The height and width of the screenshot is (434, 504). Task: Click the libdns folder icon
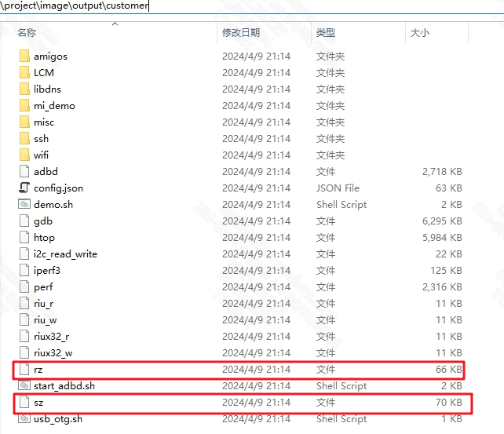(24, 89)
